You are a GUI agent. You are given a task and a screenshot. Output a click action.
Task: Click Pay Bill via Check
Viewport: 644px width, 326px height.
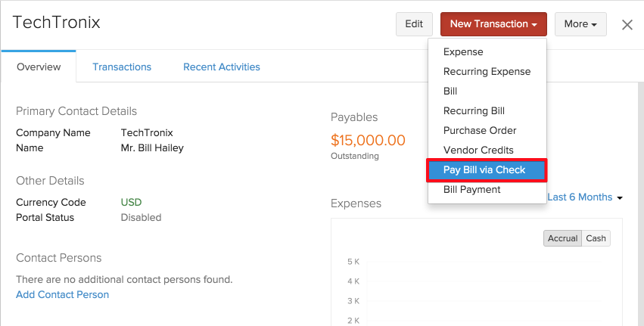pos(484,170)
